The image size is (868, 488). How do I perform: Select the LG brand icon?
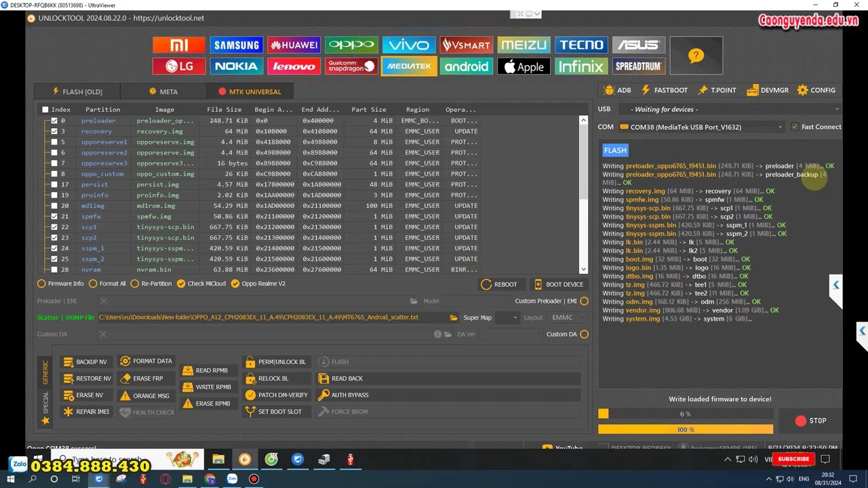(x=179, y=66)
